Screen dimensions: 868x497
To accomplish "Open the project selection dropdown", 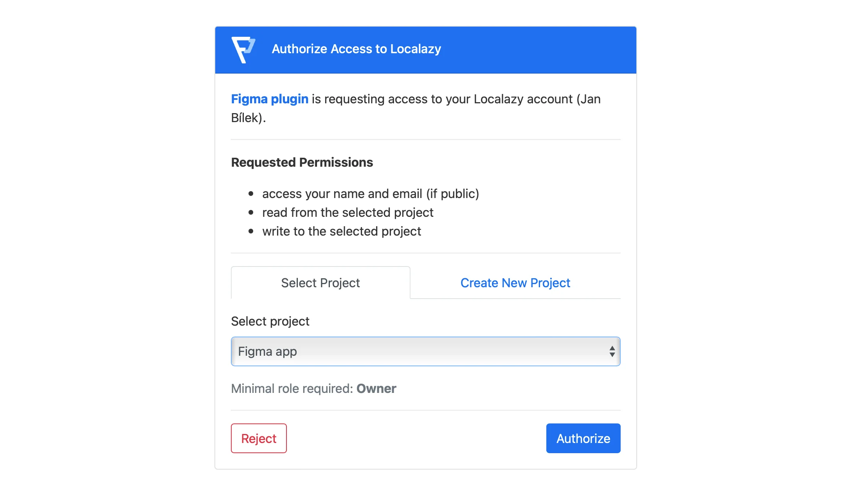I will [425, 351].
